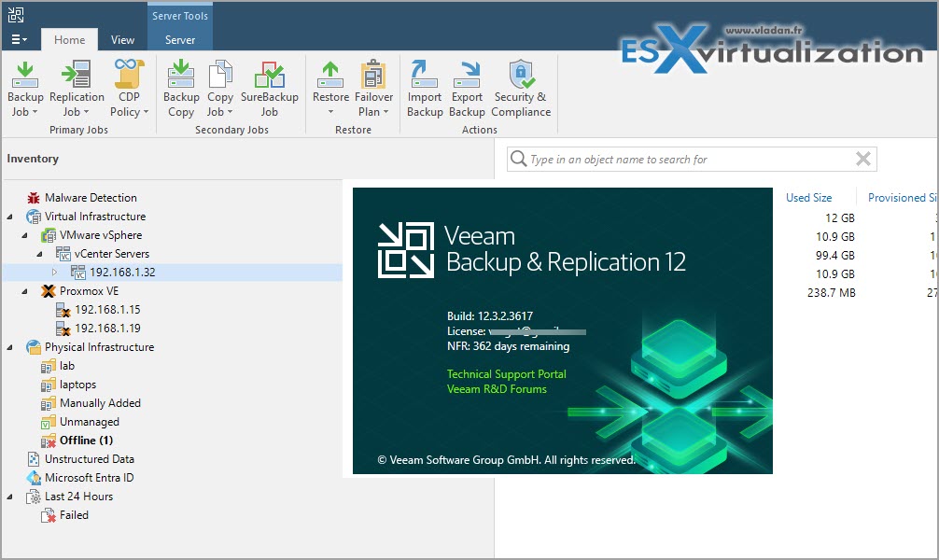Select the Physical Infrastructure node
939x560 pixels.
[x=100, y=347]
